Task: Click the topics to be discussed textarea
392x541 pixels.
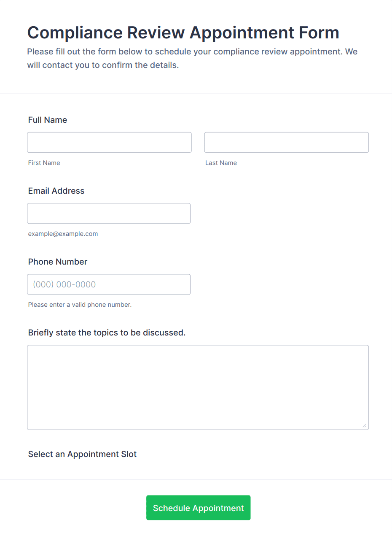Action: pyautogui.click(x=198, y=387)
